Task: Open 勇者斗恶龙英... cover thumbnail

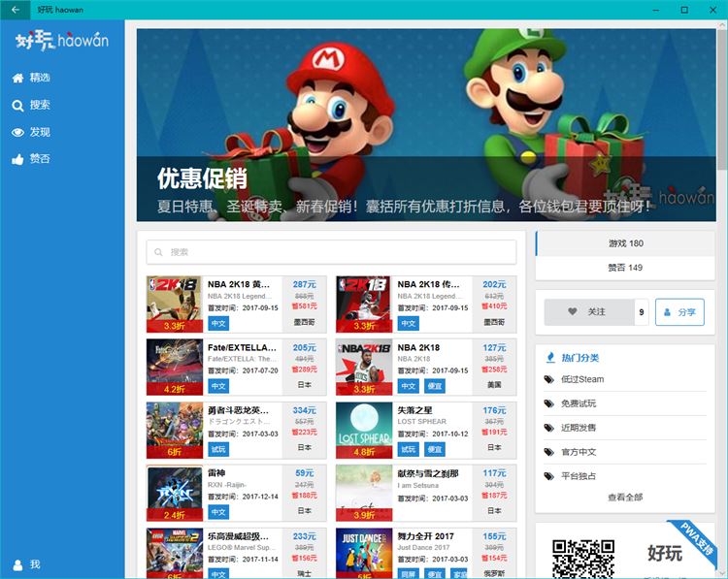Action: (174, 430)
